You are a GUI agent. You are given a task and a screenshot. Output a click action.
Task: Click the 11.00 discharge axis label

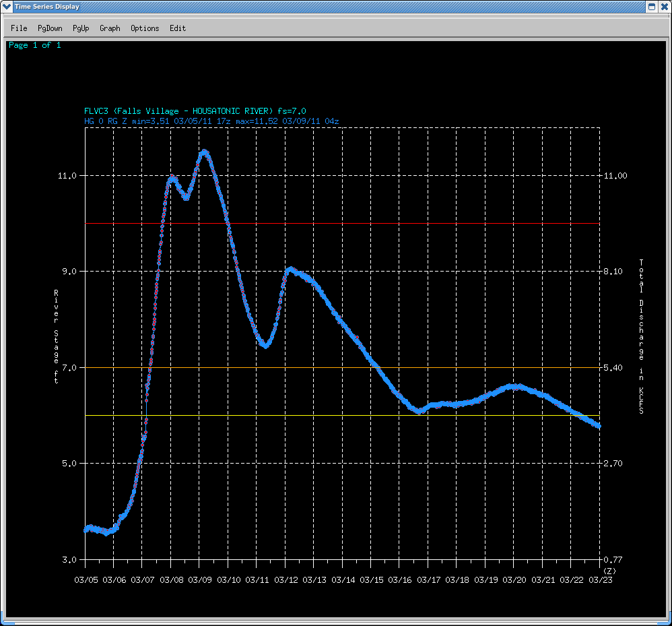pyautogui.click(x=615, y=175)
